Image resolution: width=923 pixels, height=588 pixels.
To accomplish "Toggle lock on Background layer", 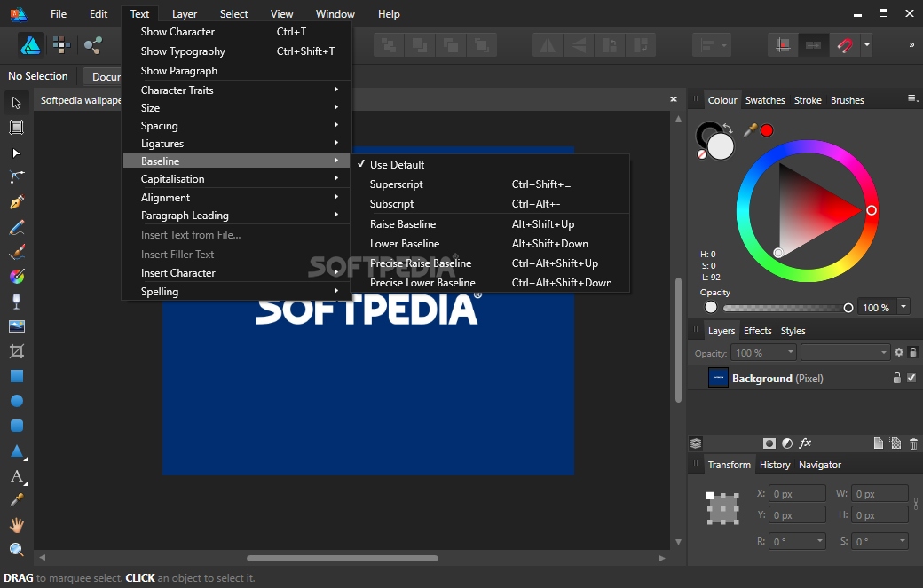I will (x=896, y=378).
